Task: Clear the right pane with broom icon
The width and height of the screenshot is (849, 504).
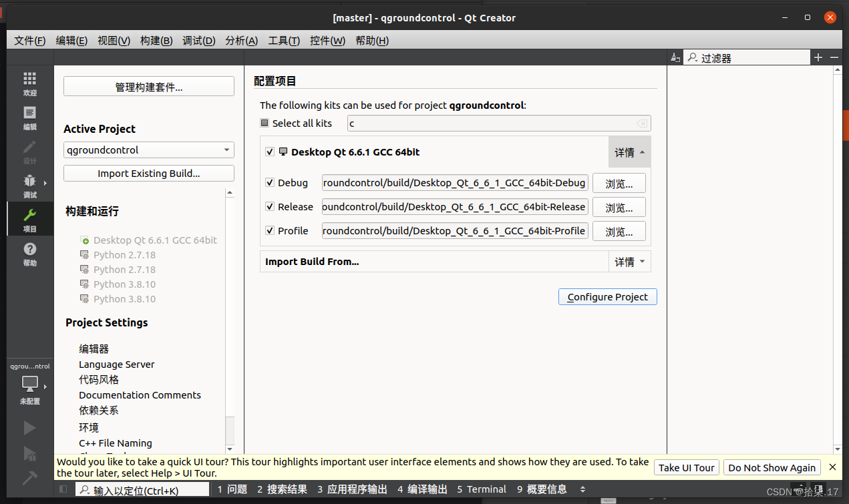Action: (x=675, y=58)
